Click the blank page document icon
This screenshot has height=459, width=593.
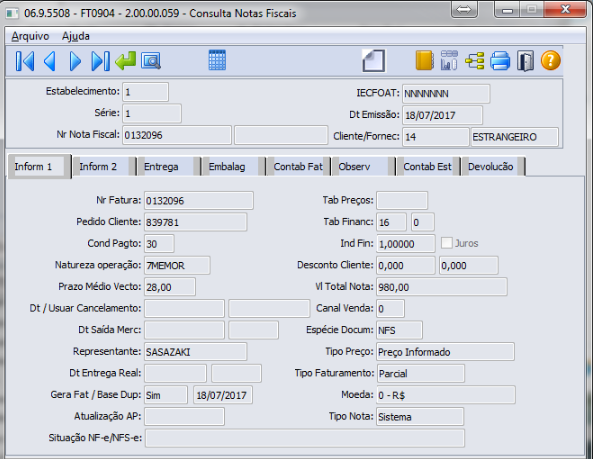click(x=374, y=60)
